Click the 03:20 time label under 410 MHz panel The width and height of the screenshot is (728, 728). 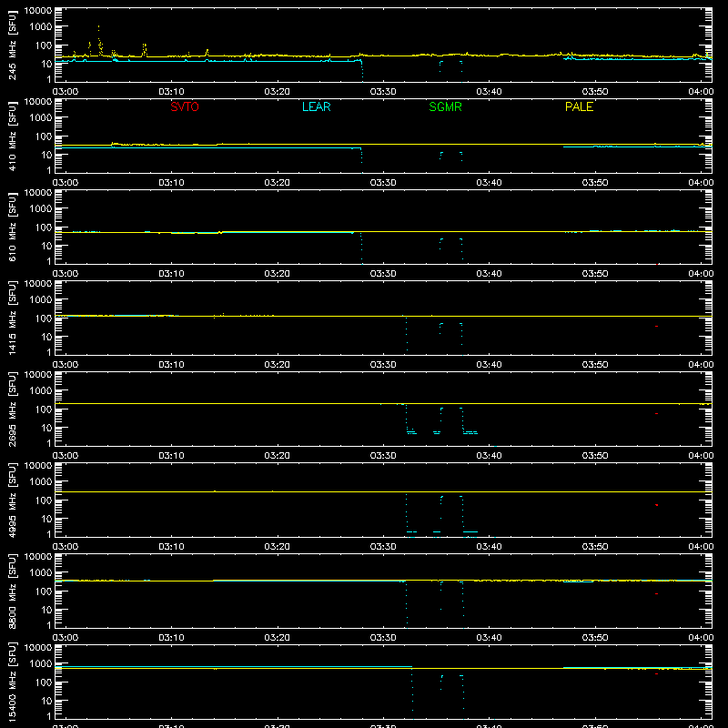[x=278, y=183]
